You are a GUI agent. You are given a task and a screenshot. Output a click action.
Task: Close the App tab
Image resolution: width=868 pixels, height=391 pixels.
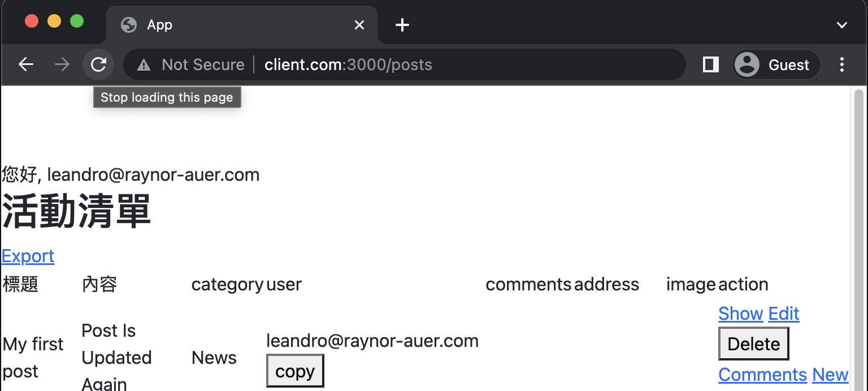359,25
